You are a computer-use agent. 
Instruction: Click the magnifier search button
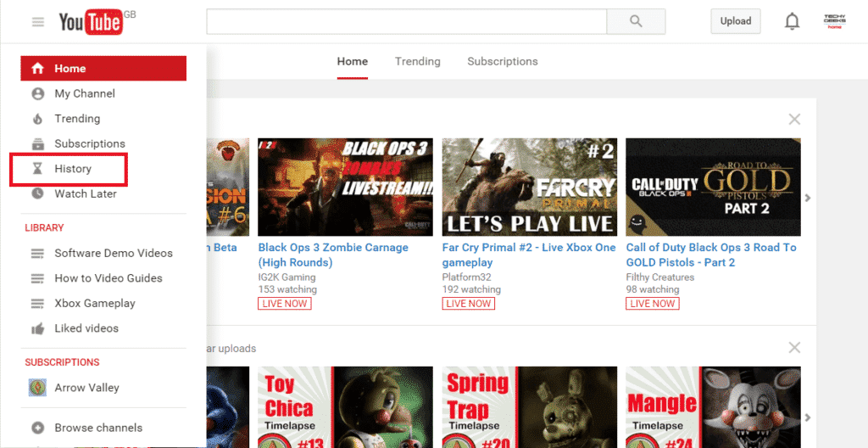coord(636,21)
